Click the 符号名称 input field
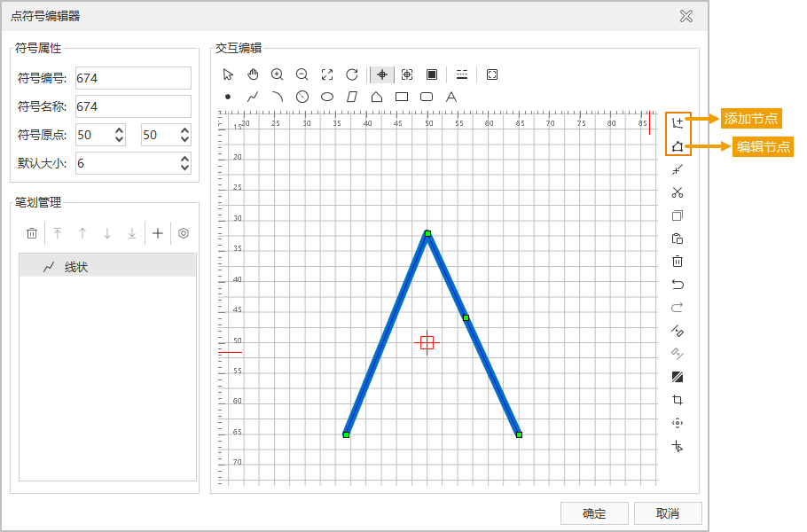Screen dimensions: 807x532 pyautogui.click(x=133, y=106)
